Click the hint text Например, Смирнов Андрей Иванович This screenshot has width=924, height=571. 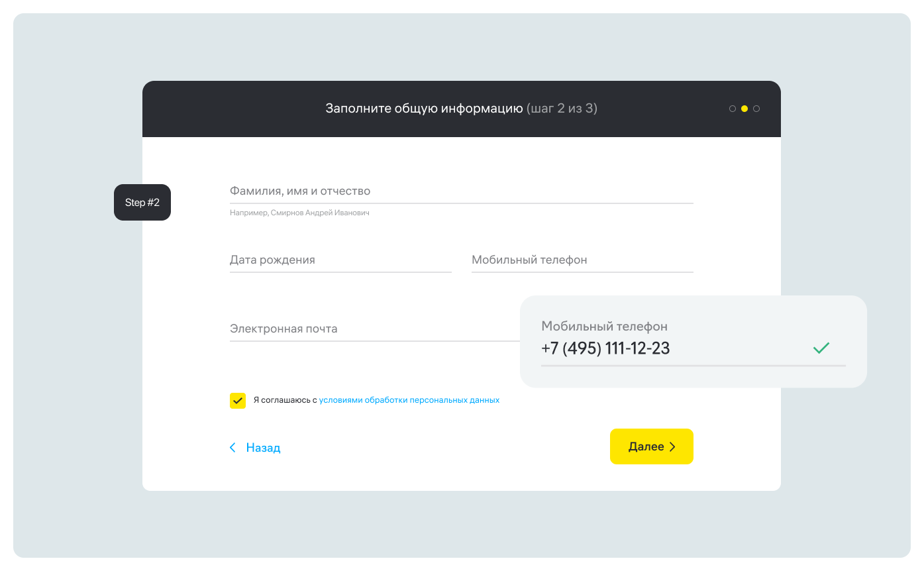299,213
